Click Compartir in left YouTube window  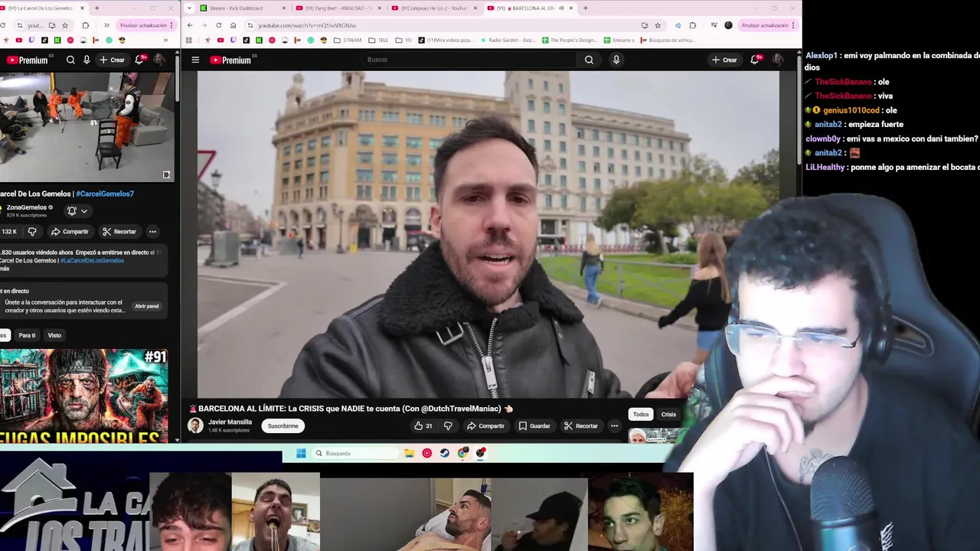tap(70, 231)
